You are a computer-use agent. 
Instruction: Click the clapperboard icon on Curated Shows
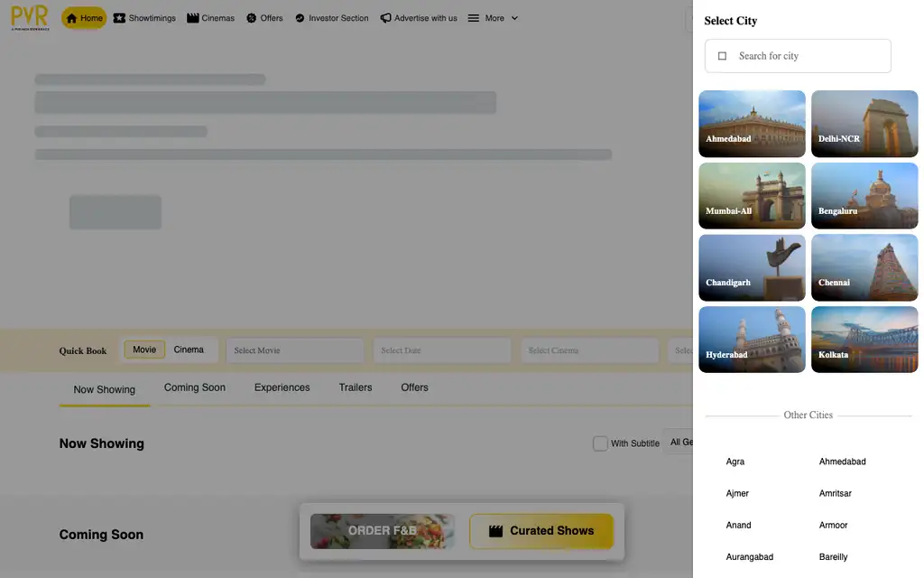496,531
